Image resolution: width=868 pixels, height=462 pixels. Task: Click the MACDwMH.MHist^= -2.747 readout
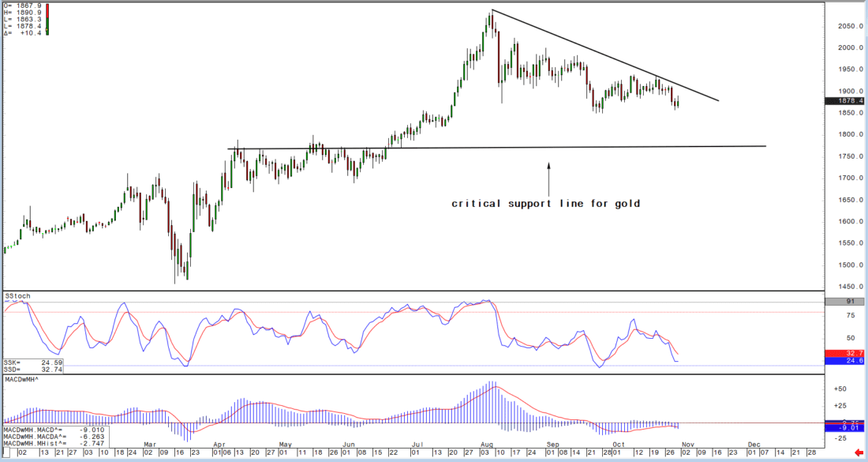pos(54,443)
